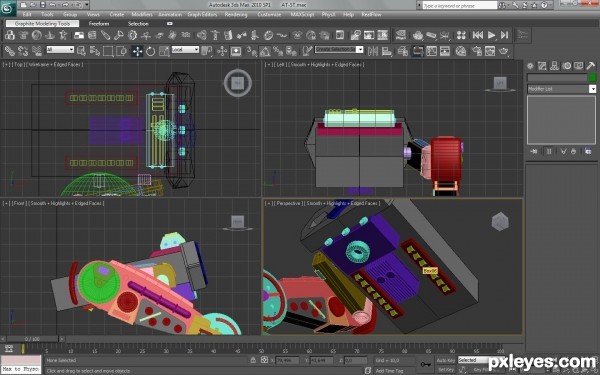The height and width of the screenshot is (375, 600).
Task: Toggle Spinner Snap
Action: 292,51
